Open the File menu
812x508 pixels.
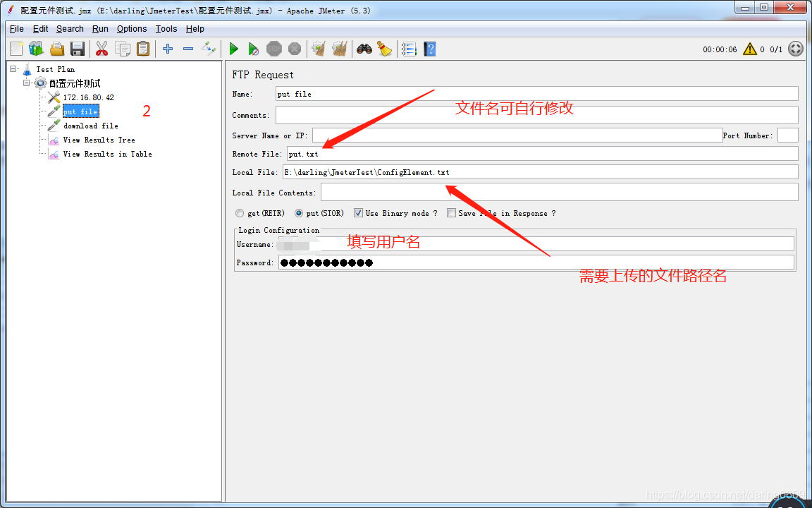tap(17, 29)
